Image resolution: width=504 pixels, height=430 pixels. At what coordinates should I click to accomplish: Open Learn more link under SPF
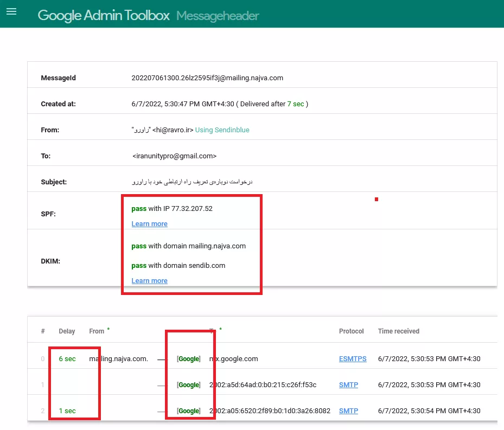(x=150, y=224)
